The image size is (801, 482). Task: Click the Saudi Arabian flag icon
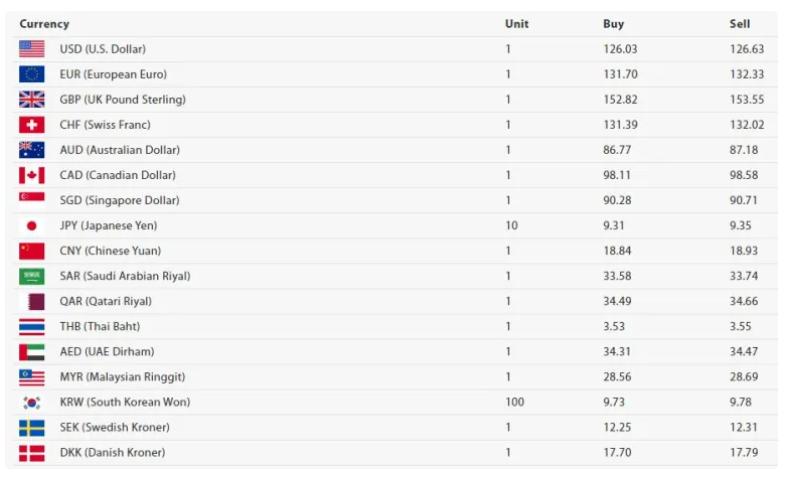click(x=31, y=276)
